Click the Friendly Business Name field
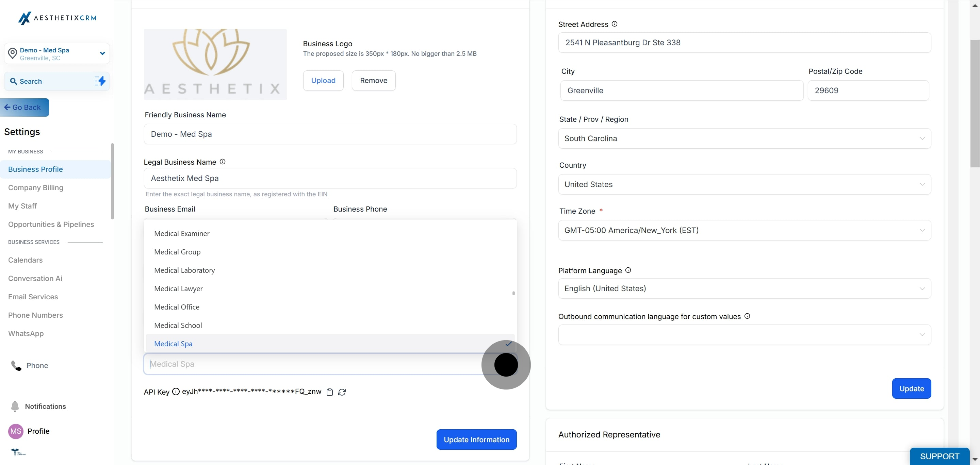Image resolution: width=980 pixels, height=465 pixels. pyautogui.click(x=330, y=134)
